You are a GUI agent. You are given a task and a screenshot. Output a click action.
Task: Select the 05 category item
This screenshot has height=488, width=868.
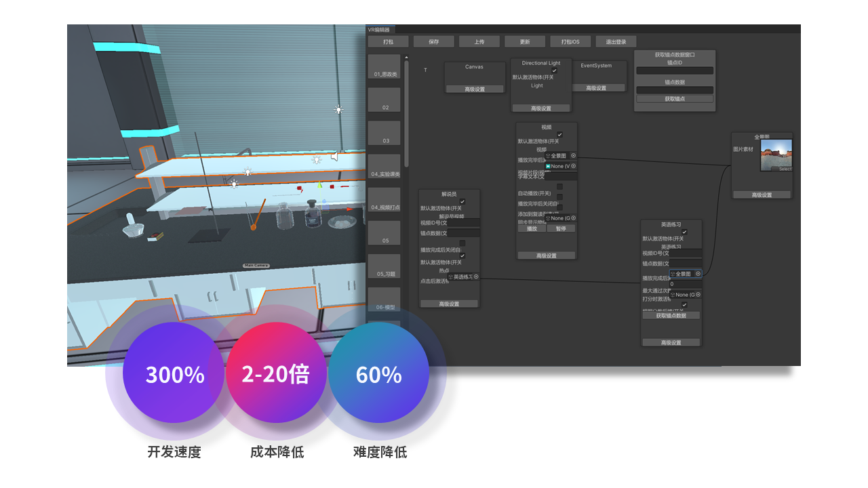pos(384,233)
